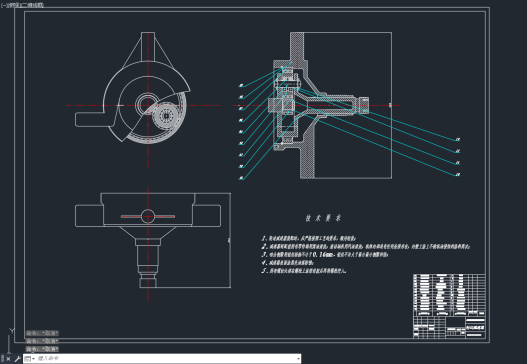527x364 pixels.
Task: Open the viewport [-] controls menu
Action: pyautogui.click(x=3, y=5)
